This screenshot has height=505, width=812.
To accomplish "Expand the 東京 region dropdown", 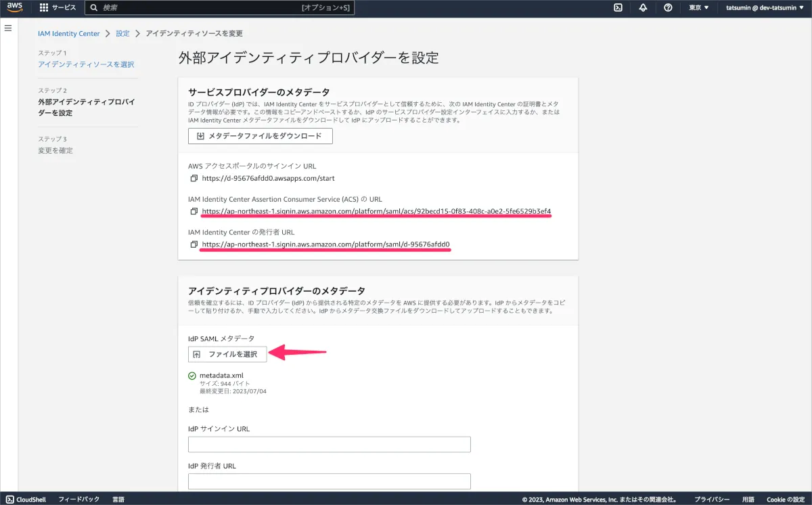I will [699, 7].
